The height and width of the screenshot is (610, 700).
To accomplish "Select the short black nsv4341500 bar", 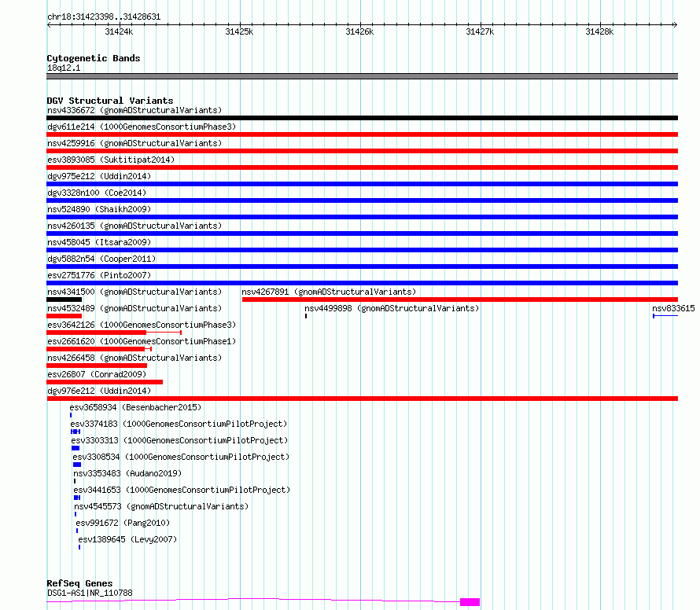I will [64, 299].
